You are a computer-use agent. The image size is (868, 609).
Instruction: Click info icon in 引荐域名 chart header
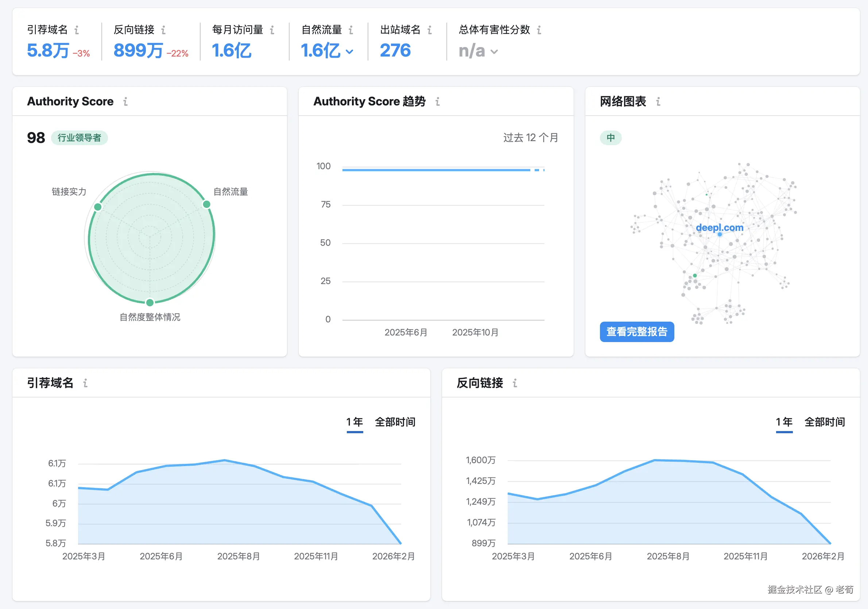(85, 383)
